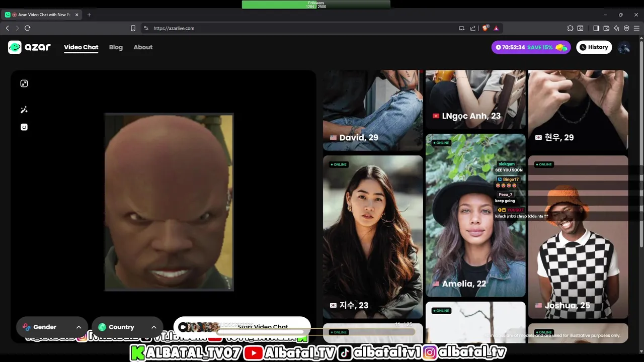This screenshot has height=362, width=644.
Task: Open the Video Chat tab
Action: (x=81, y=47)
